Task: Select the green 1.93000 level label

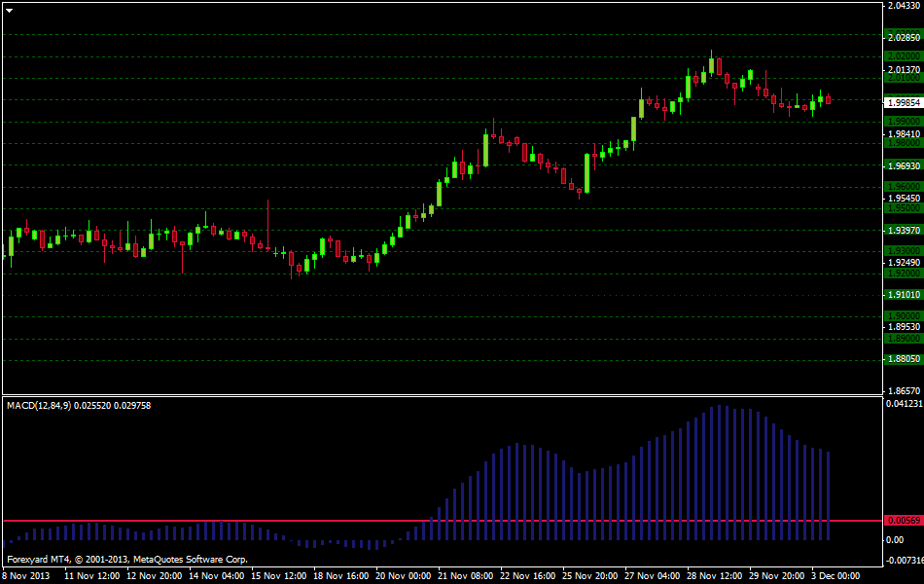Action: point(904,251)
